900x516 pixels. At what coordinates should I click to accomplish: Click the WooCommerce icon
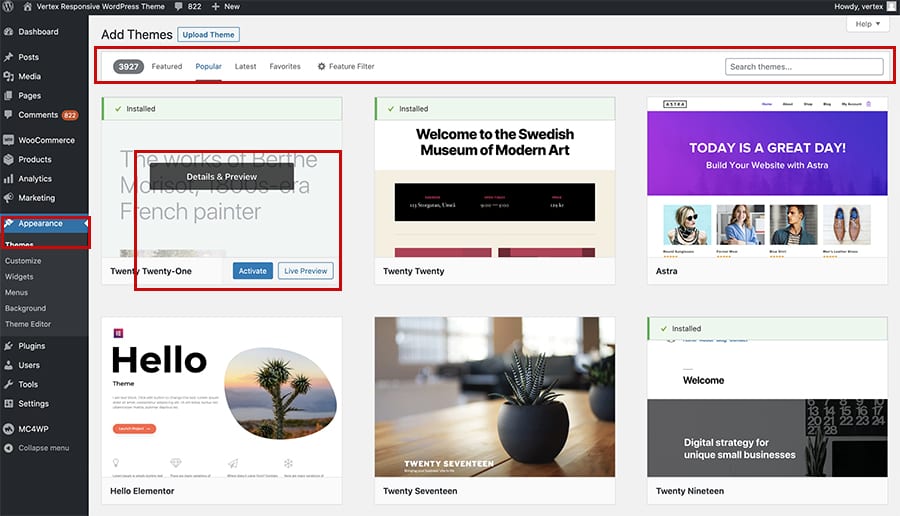tap(9, 140)
